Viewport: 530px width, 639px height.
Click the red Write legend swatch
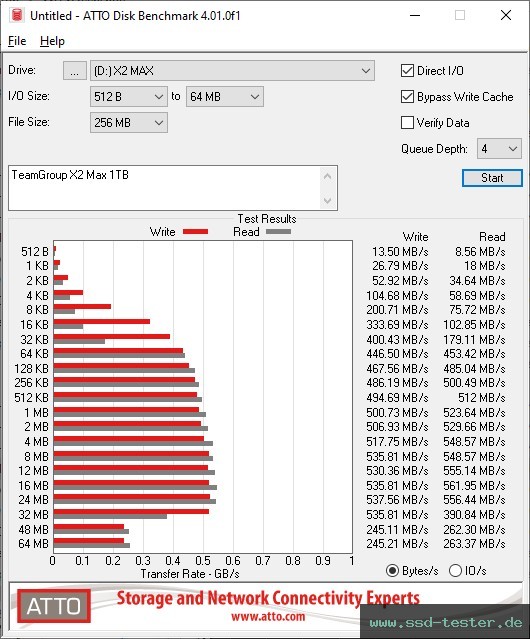point(196,231)
